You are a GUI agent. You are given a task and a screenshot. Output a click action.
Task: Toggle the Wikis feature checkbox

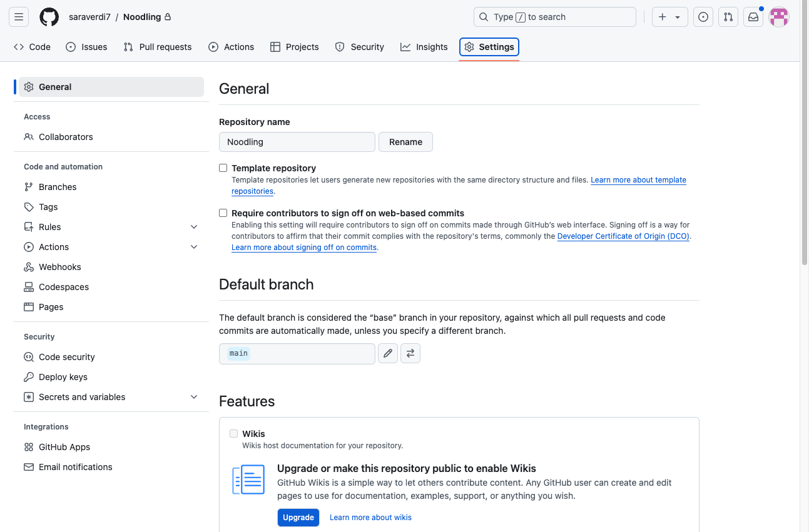point(233,433)
